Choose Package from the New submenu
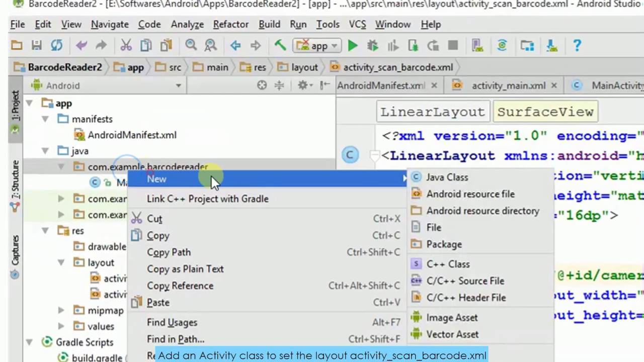This screenshot has width=644, height=362. click(480, 244)
